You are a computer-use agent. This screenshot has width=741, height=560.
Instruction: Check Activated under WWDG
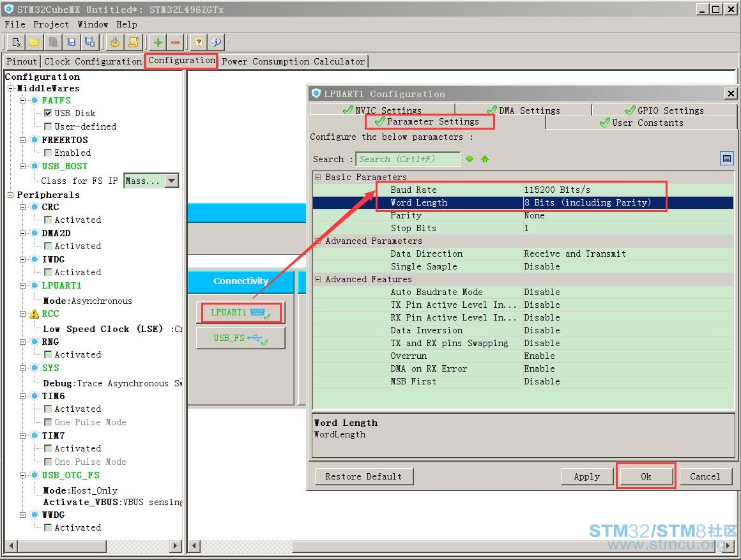pos(48,527)
